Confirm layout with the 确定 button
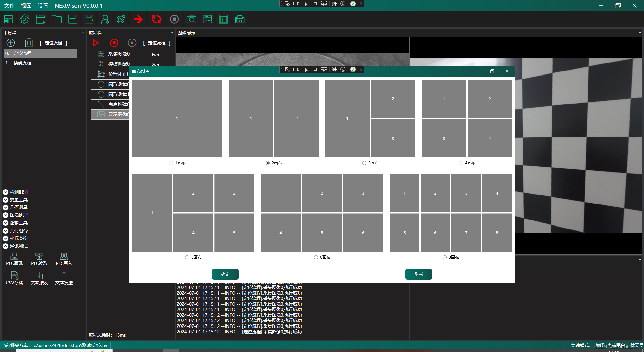 225,274
